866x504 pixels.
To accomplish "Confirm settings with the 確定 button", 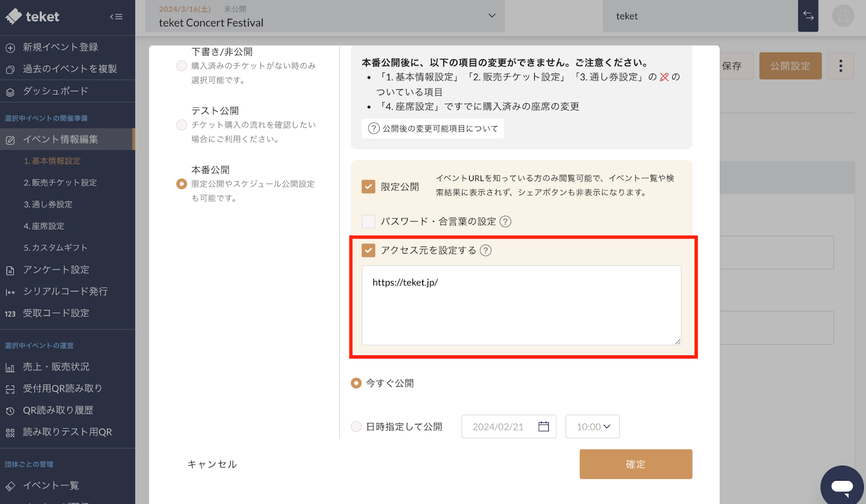I will point(635,463).
